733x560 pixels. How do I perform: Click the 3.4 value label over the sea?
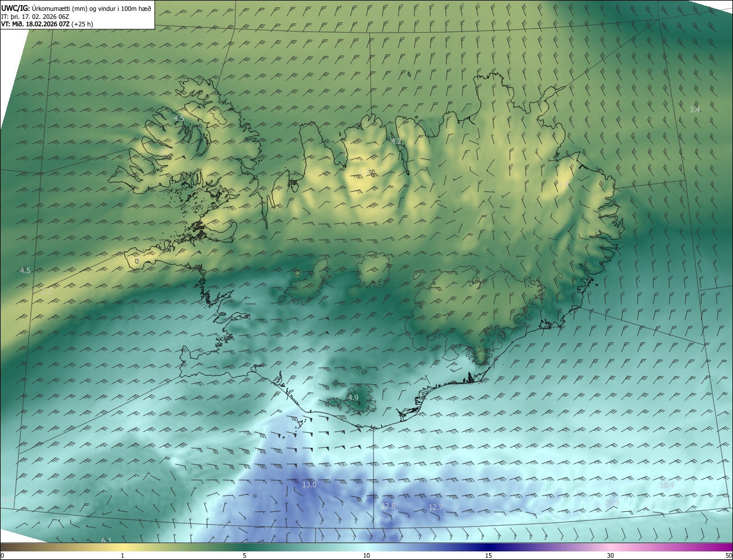click(695, 109)
